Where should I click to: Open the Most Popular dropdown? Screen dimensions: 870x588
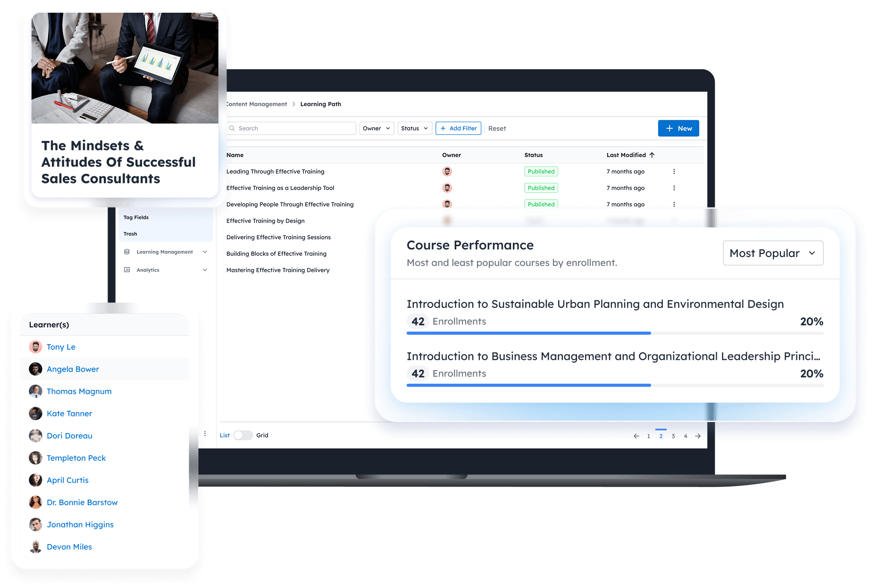tap(773, 253)
